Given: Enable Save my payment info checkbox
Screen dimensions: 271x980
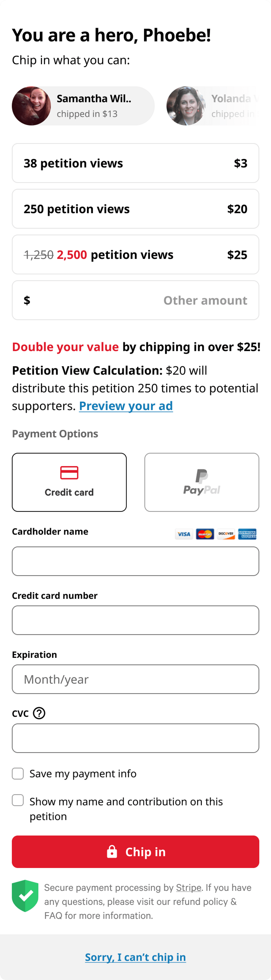Looking at the screenshot, I should tap(18, 773).
